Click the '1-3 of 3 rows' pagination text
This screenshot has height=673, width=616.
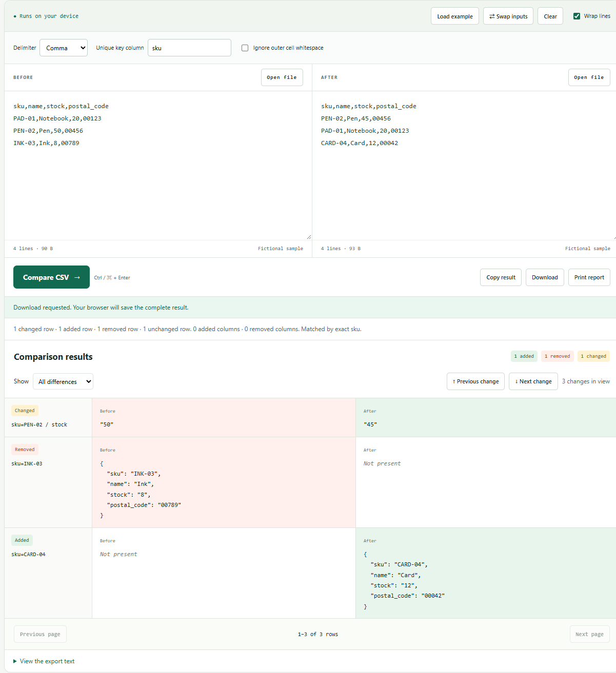(x=318, y=634)
